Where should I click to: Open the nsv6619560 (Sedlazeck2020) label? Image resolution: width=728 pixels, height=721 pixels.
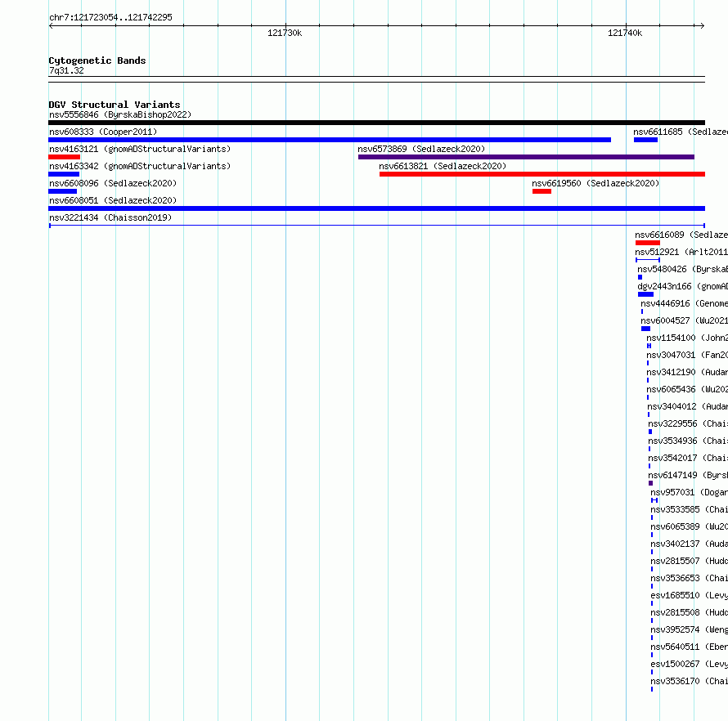(595, 183)
